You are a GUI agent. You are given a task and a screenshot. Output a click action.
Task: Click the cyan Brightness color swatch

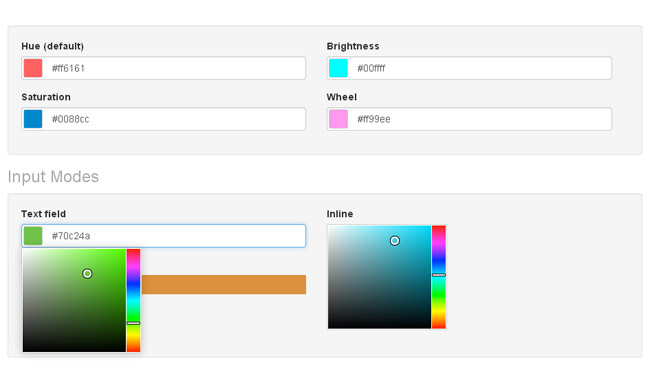point(338,68)
